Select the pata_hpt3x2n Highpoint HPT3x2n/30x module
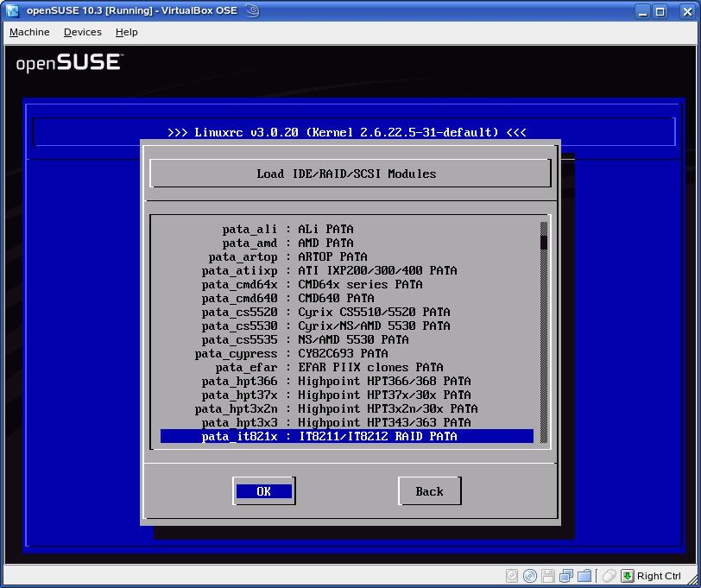Viewport: 701px width, 588px height. pos(347,409)
